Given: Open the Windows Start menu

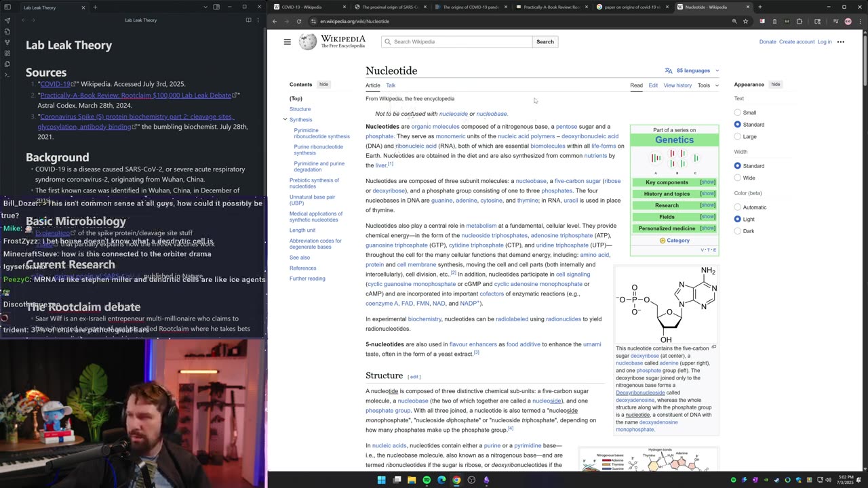Looking at the screenshot, I should 381,480.
